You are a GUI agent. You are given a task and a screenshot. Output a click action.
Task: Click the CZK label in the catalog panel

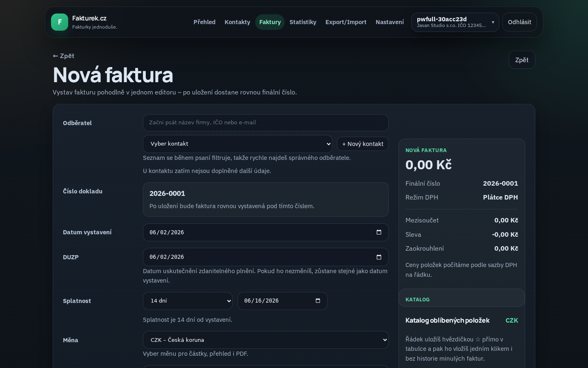pyautogui.click(x=512, y=321)
